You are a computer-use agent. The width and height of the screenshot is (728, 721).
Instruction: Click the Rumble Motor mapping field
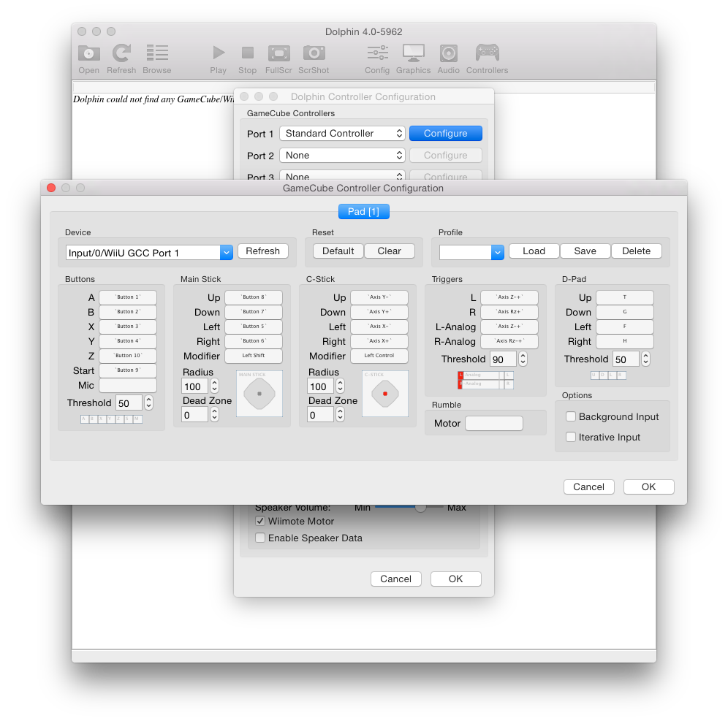coord(494,423)
